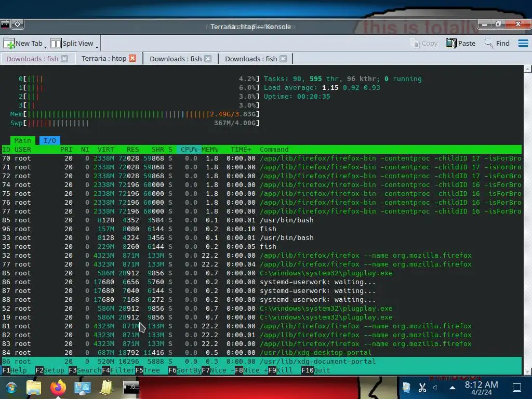Sort by the USER column header
Screen dimensions: 532x399
pos(23,150)
